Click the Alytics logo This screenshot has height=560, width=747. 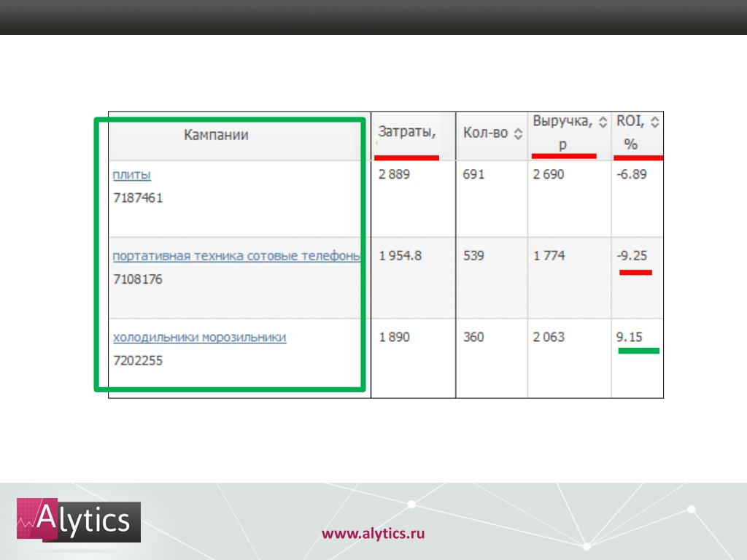click(79, 520)
